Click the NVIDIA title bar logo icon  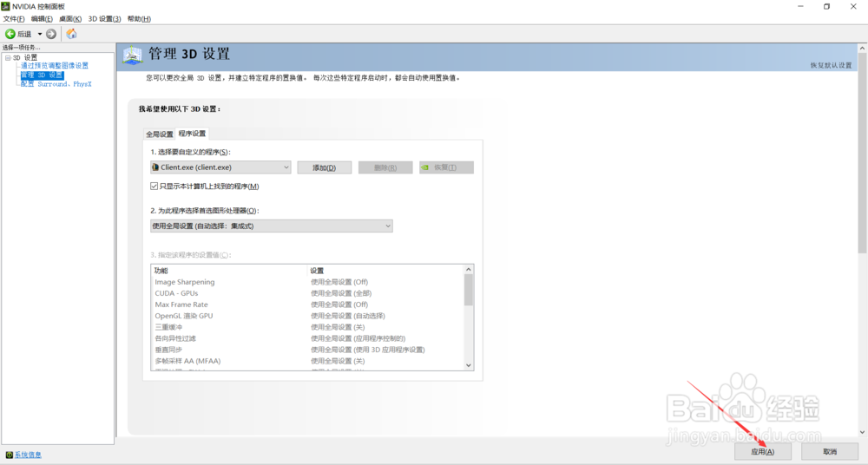point(5,6)
